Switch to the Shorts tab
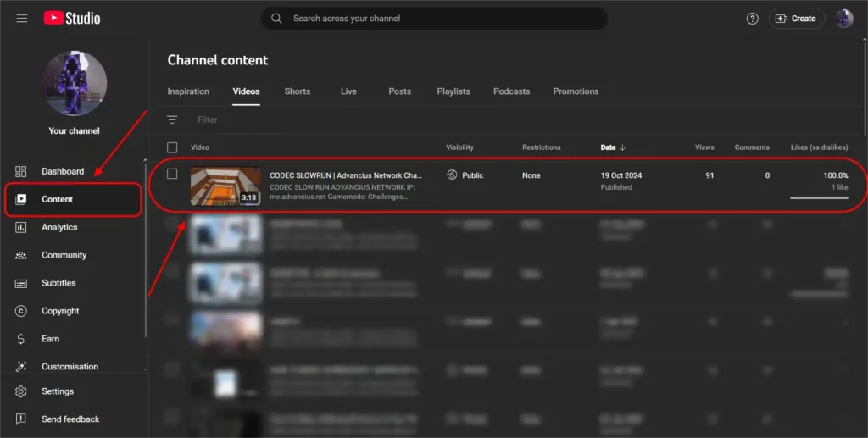Viewport: 868px width, 438px height. (x=298, y=91)
